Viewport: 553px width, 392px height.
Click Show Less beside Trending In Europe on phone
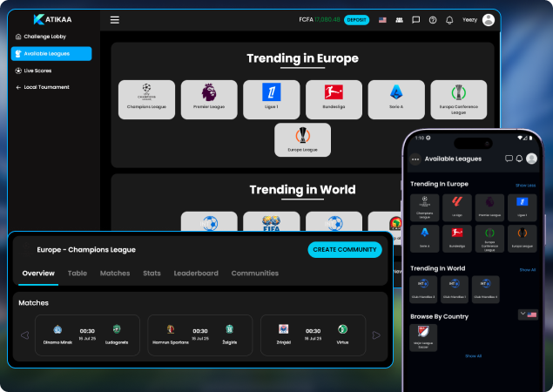[525, 186]
